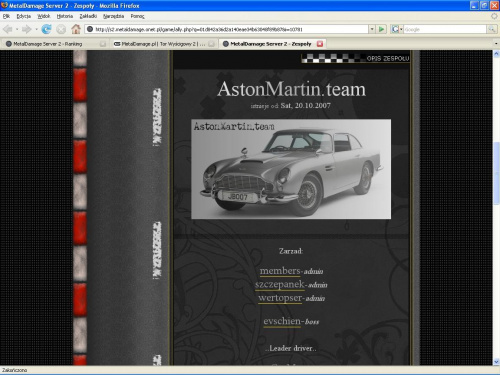
Task: Open the address bar history dropdown
Action: coord(372,29)
